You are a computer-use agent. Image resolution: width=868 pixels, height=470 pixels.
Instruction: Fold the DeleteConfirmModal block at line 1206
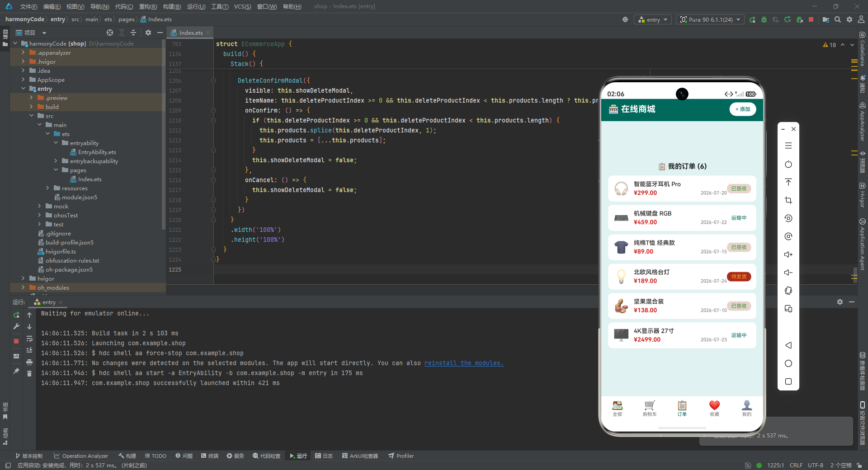click(x=213, y=80)
